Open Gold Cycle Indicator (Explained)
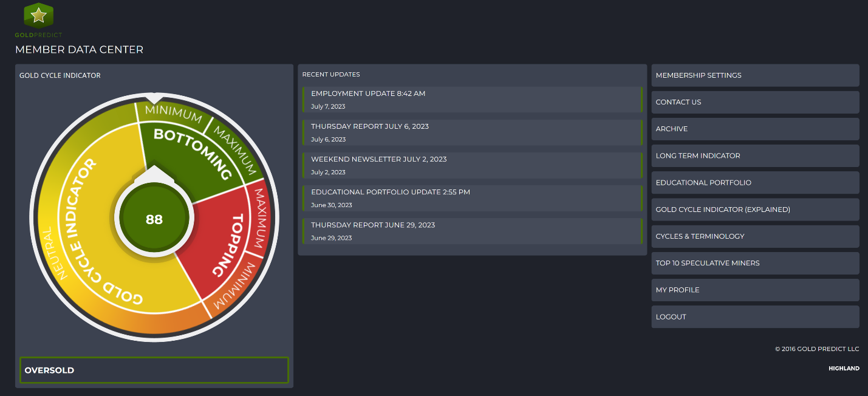The image size is (868, 396). (x=755, y=210)
